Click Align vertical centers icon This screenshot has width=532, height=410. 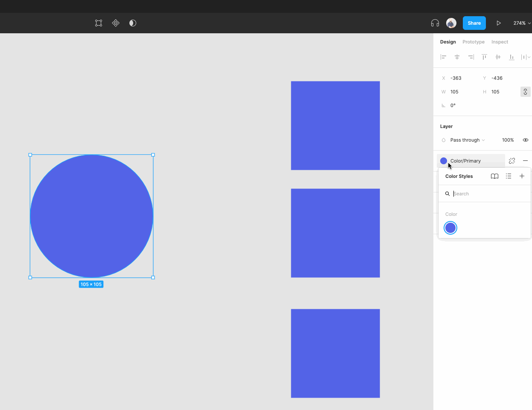pos(498,57)
